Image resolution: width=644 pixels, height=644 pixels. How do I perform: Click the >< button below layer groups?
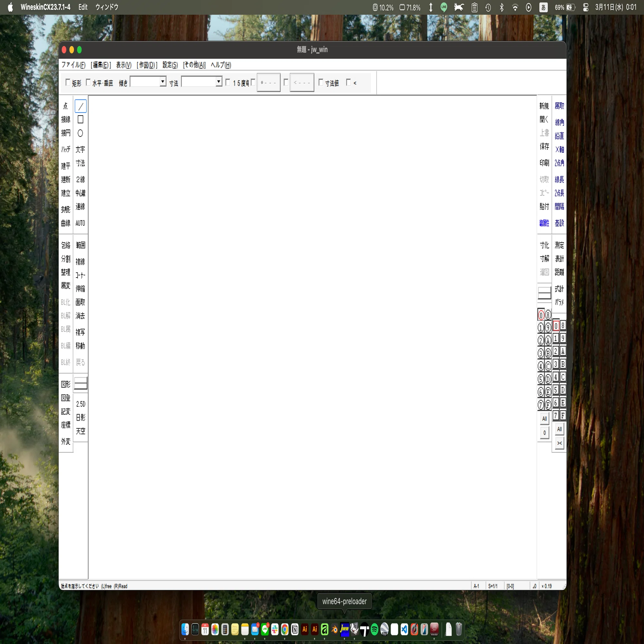click(560, 443)
